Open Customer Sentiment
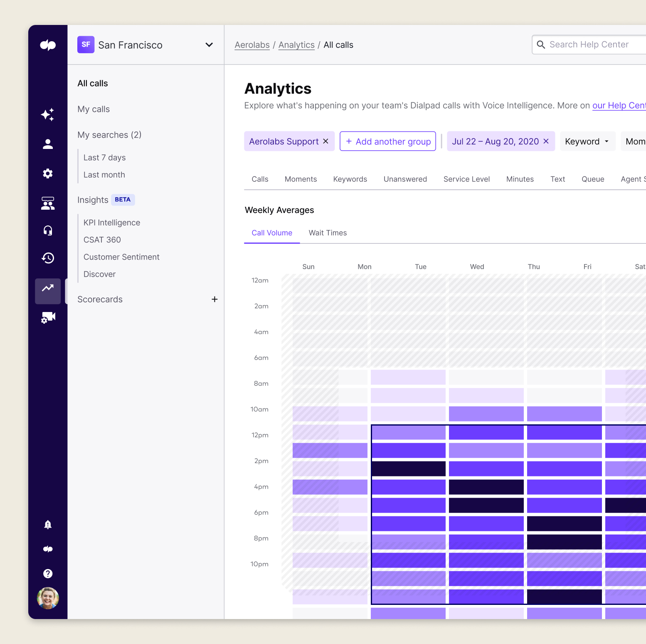The width and height of the screenshot is (646, 644). [x=121, y=257]
